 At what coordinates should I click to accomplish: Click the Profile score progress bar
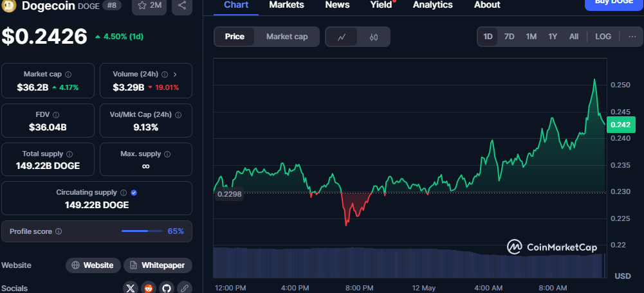142,231
